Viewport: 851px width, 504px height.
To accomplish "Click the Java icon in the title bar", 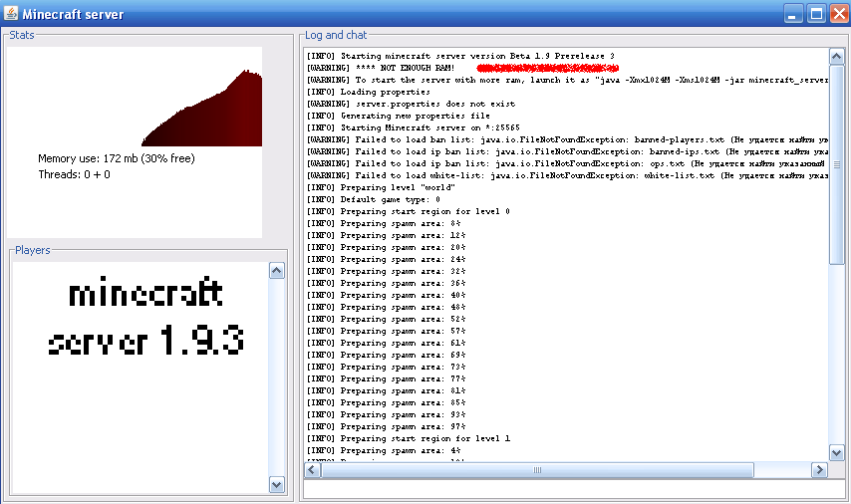I will pos(10,13).
